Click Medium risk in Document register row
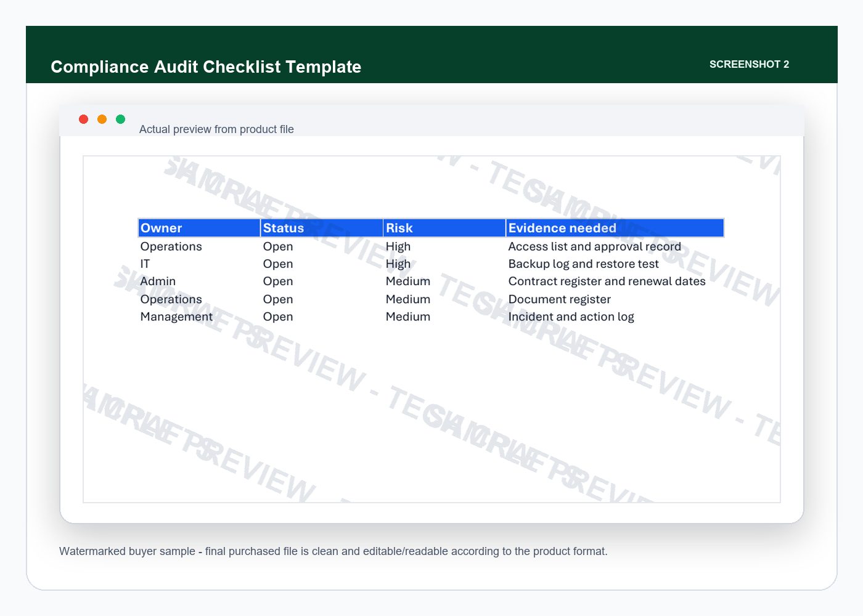Image resolution: width=863 pixels, height=616 pixels. 408,299
